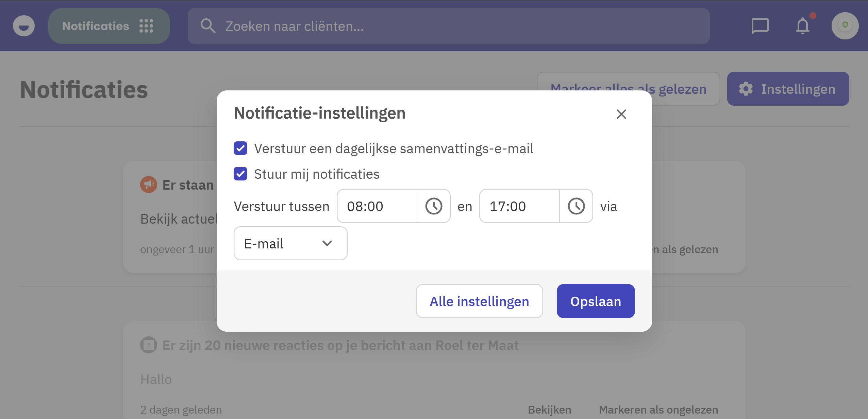
Task: Close the Notificatie-instellingen dialog
Action: pyautogui.click(x=621, y=114)
